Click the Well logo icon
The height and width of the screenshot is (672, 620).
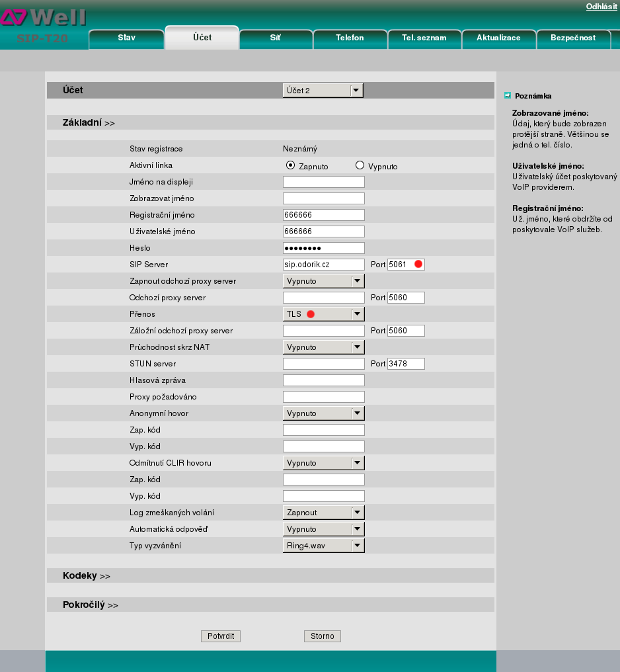tap(13, 16)
